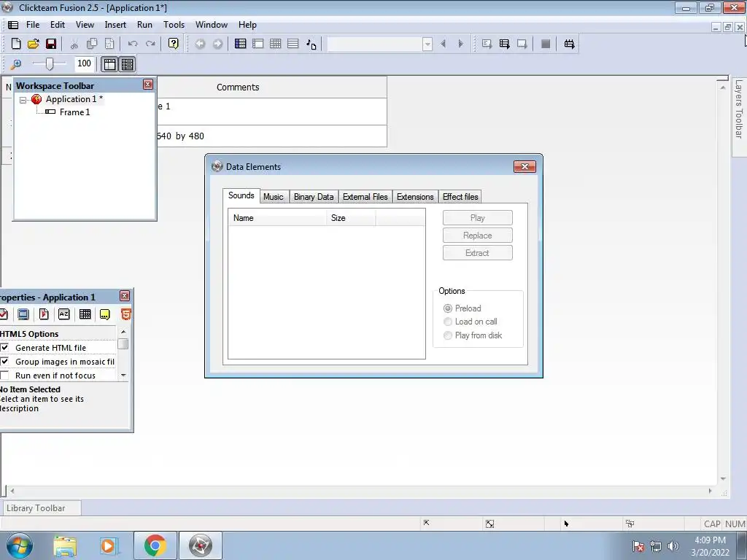Enable Run even if not focus checkbox
This screenshot has height=560, width=747.
pos(4,376)
